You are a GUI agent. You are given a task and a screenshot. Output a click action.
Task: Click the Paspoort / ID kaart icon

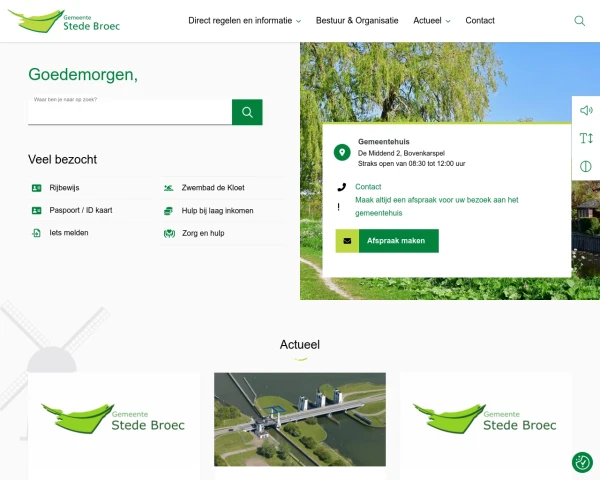[36, 211]
